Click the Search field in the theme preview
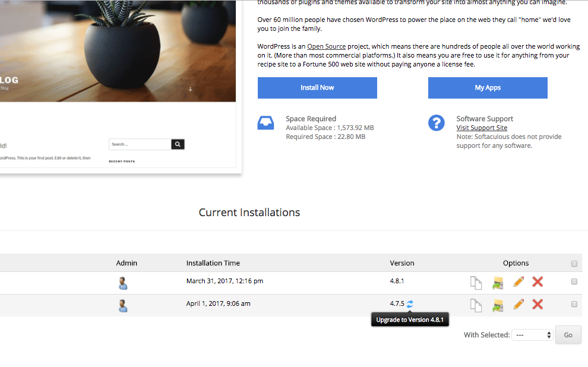Image resolution: width=588 pixels, height=367 pixels. pos(140,144)
